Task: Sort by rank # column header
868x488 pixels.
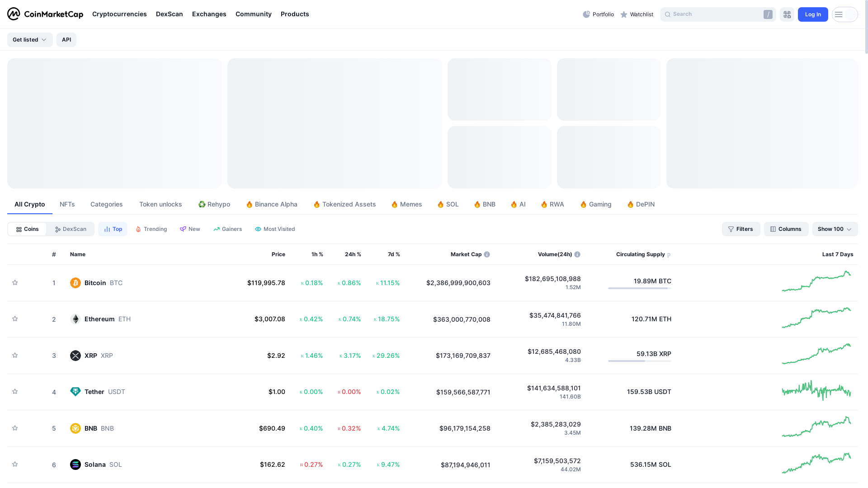Action: (54, 254)
